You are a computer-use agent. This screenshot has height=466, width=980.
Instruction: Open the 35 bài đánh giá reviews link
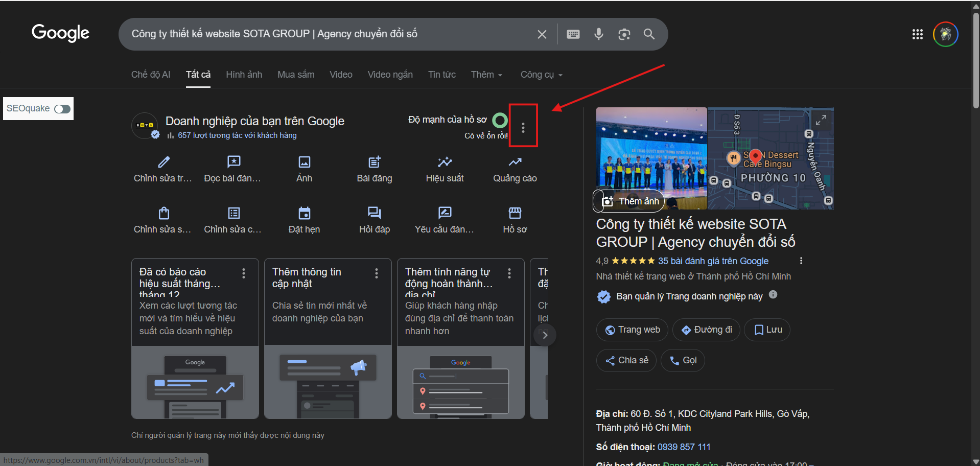click(713, 261)
